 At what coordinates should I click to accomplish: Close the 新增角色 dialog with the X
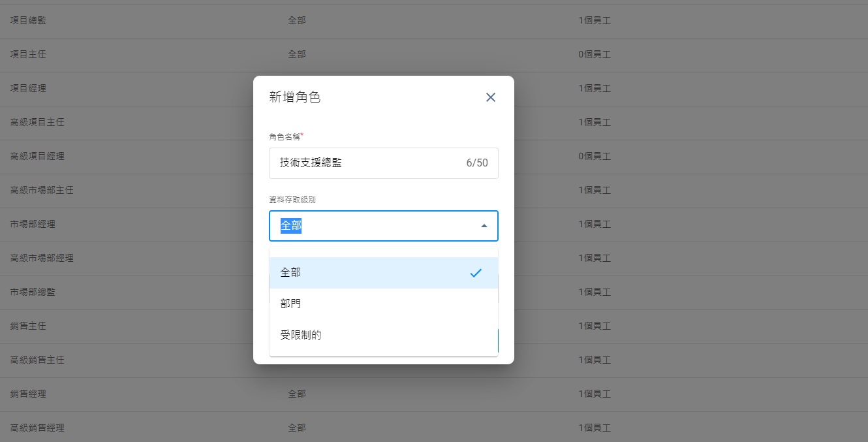point(491,97)
